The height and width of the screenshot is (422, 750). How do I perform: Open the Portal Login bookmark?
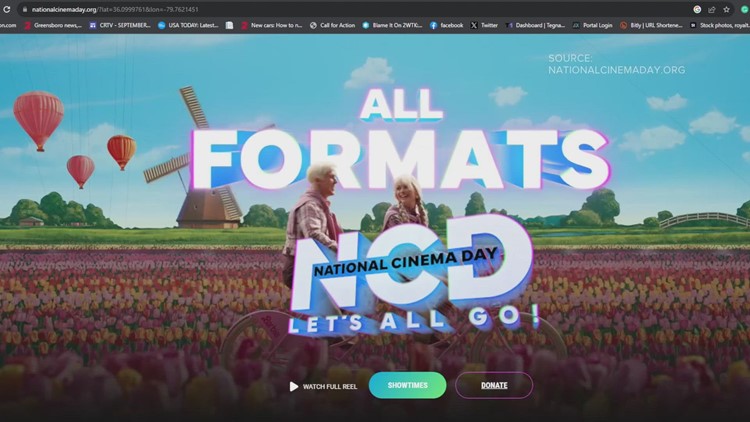593,25
